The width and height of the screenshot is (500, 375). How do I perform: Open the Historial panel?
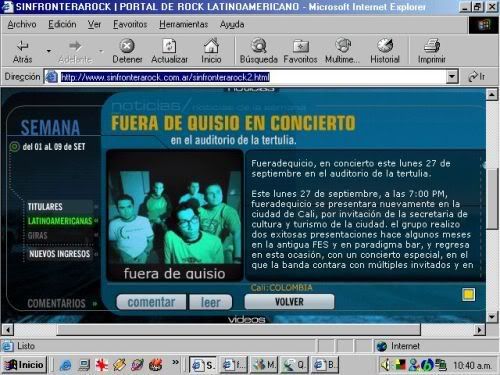pyautogui.click(x=385, y=51)
